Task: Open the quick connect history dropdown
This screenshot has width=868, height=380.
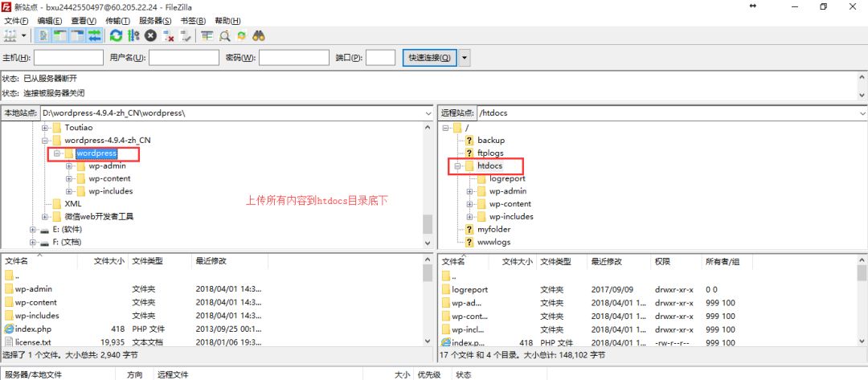Action: pyautogui.click(x=465, y=58)
